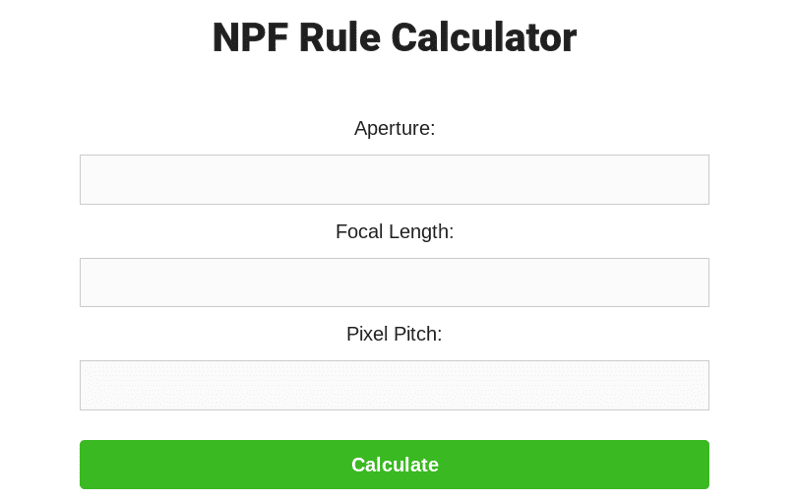Click the word Calculate on the button
800x502 pixels.
[394, 465]
